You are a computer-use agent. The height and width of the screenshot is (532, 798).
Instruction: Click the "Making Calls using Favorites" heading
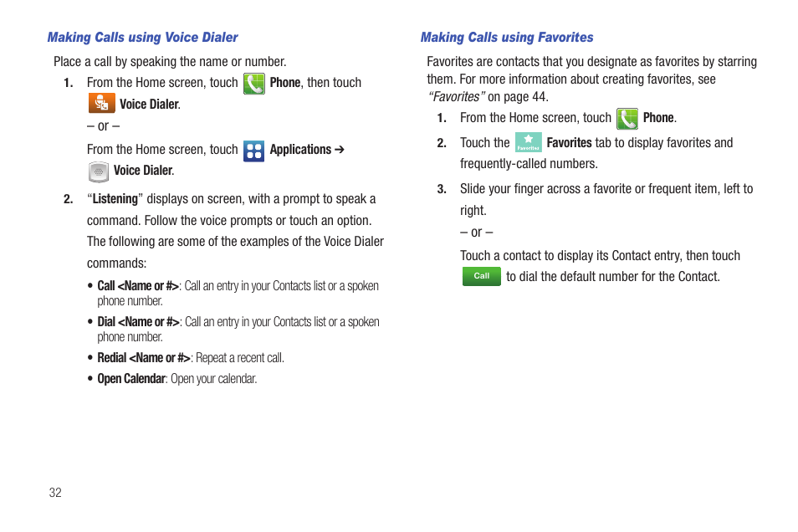point(507,37)
